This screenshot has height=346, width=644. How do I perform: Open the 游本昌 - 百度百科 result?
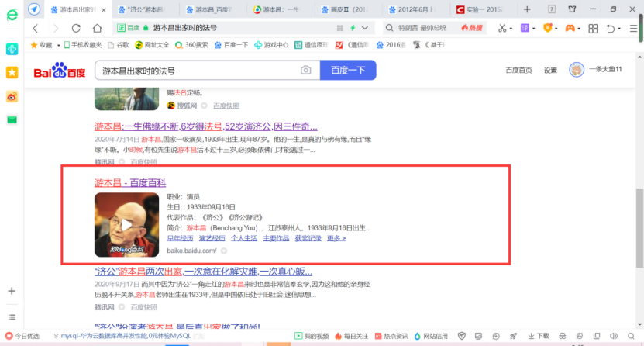130,182
